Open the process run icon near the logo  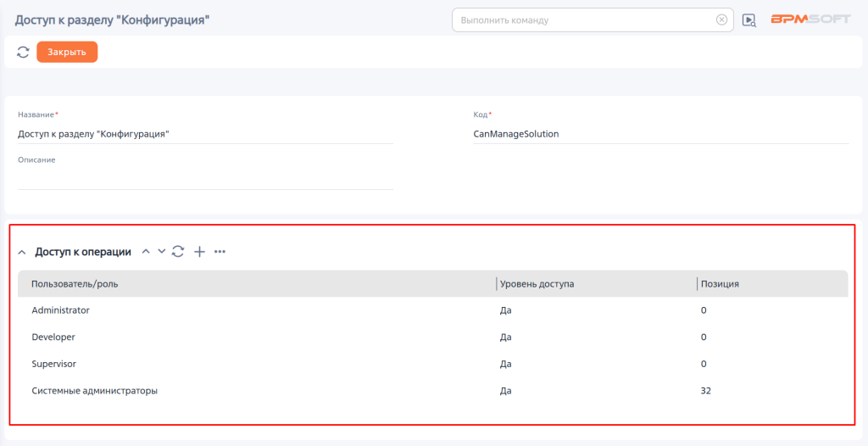click(748, 20)
